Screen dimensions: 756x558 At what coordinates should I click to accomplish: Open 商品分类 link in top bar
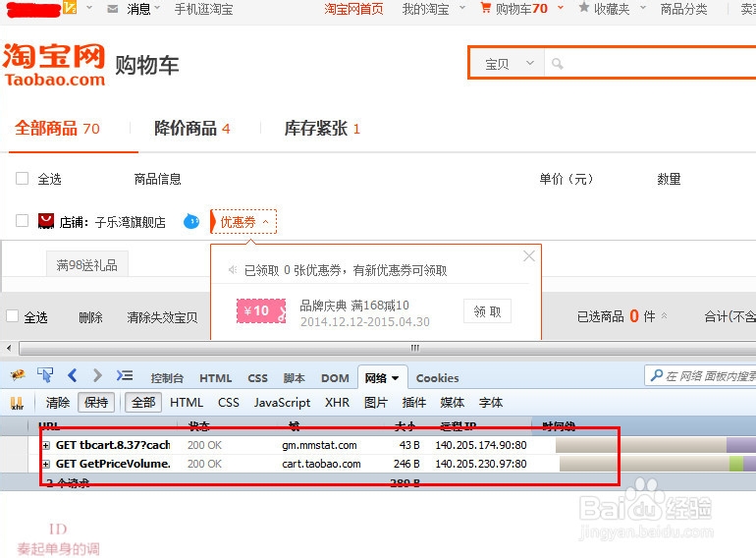(683, 9)
